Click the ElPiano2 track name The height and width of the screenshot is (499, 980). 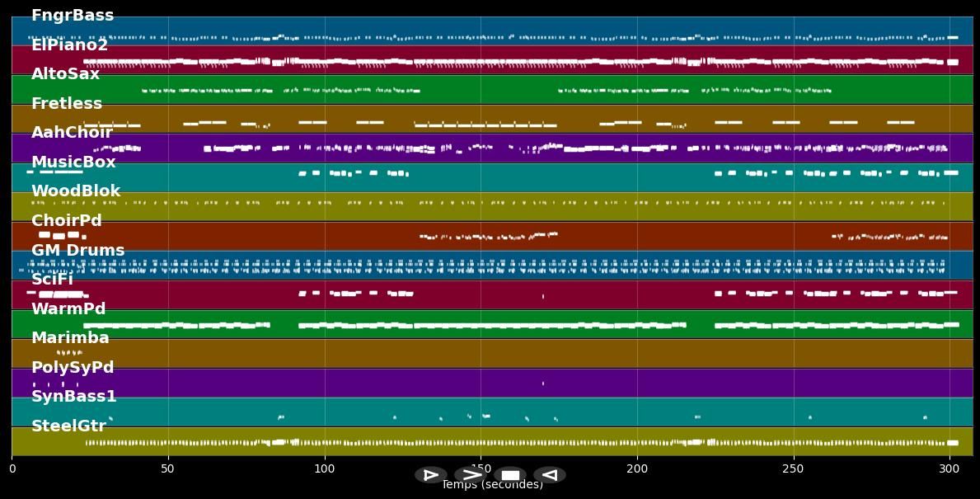[x=69, y=45]
